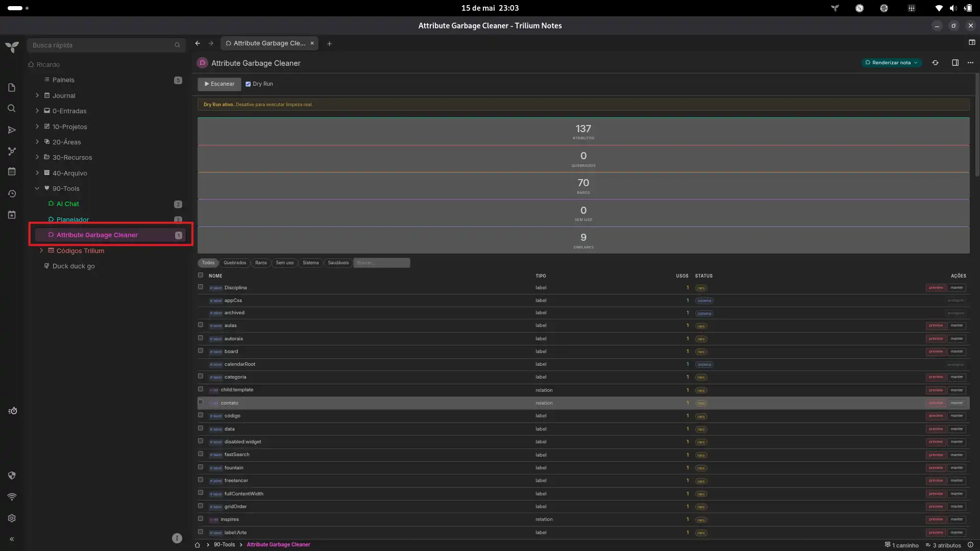The width and height of the screenshot is (980, 551).
Task: Open a new tab with plus
Action: pos(329,44)
